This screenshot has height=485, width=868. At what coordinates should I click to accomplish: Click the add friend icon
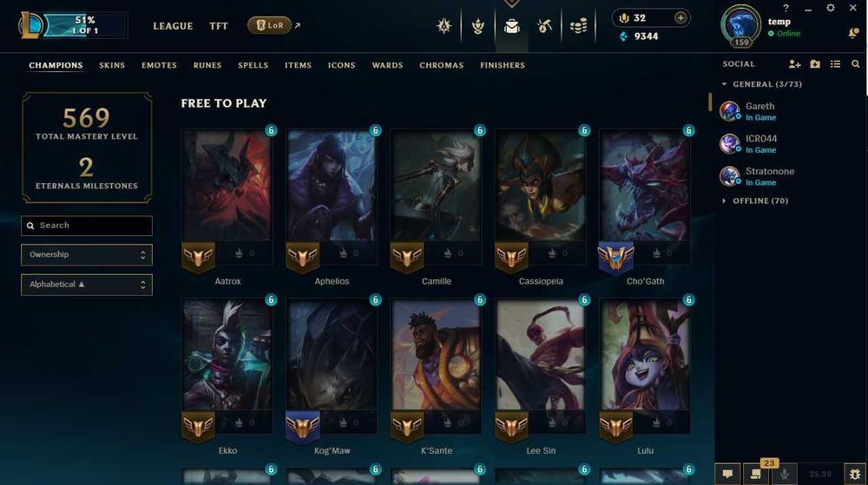pyautogui.click(x=794, y=64)
